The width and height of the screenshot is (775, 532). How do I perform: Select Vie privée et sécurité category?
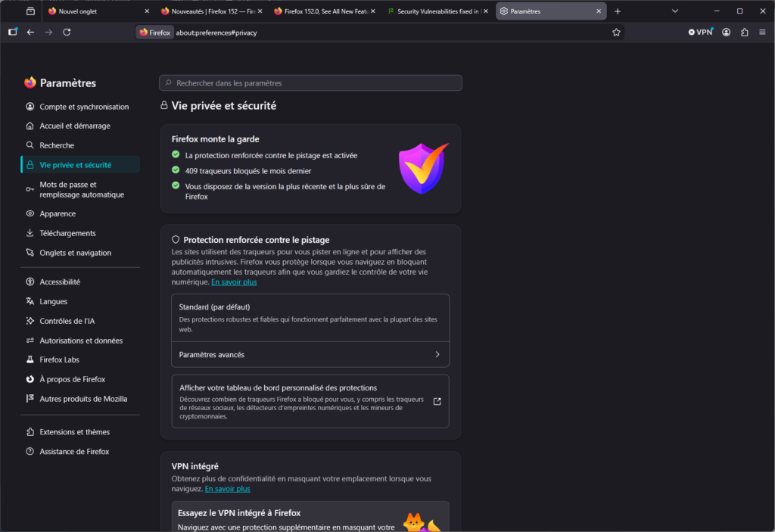[80, 165]
